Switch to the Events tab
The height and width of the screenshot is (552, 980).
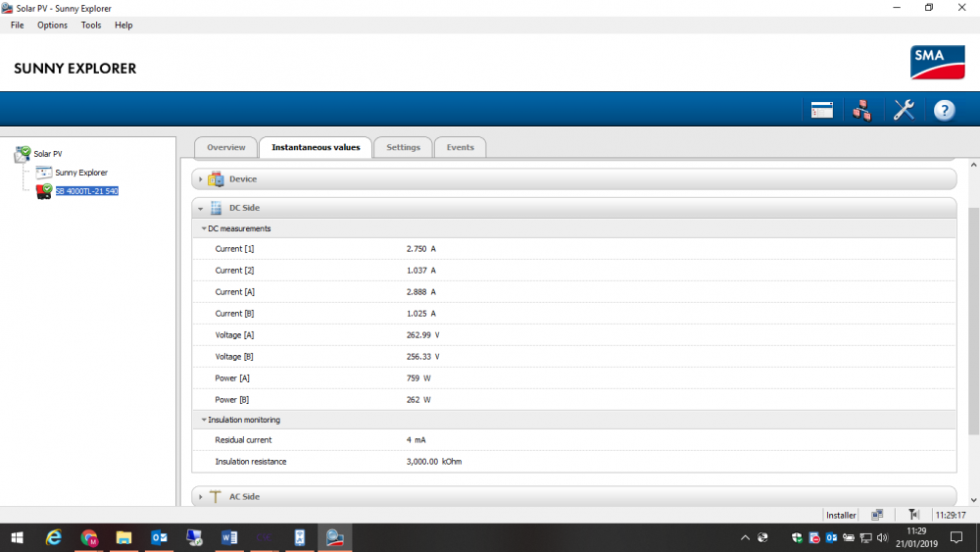point(460,147)
